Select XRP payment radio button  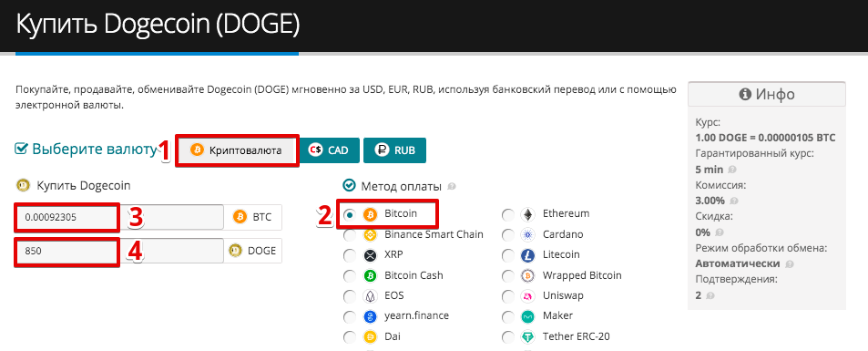[350, 255]
